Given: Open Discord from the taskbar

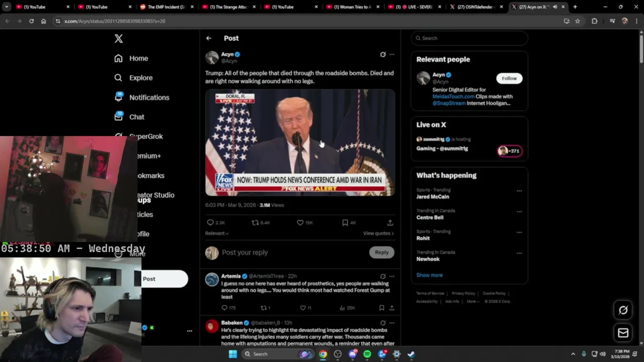Looking at the screenshot, I should coord(353,354).
